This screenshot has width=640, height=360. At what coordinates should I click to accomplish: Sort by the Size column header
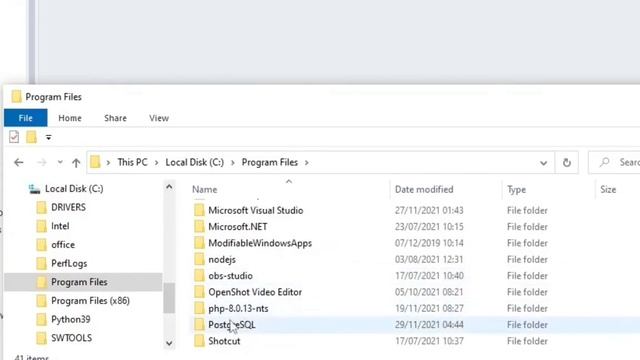point(608,190)
